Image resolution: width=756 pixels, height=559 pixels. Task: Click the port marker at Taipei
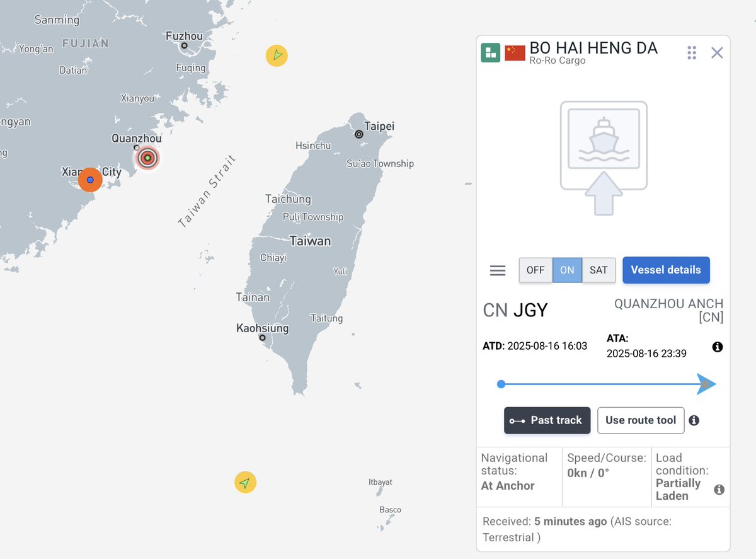pos(358,134)
